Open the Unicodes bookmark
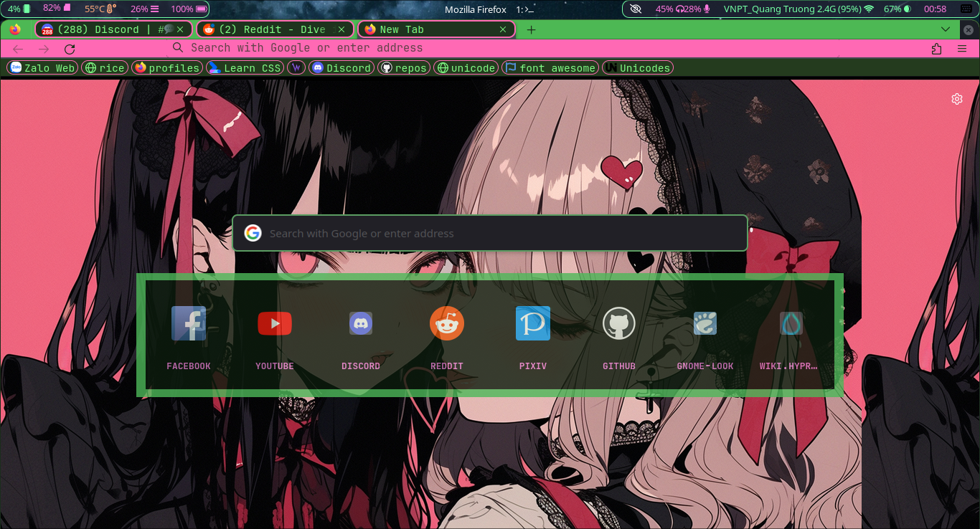Image resolution: width=980 pixels, height=529 pixels. pyautogui.click(x=637, y=68)
